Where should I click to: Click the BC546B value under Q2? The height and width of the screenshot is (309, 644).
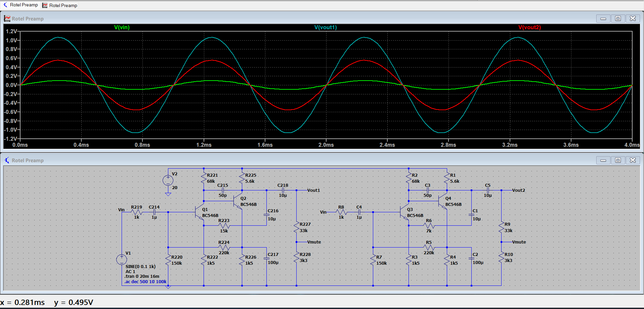coord(249,204)
